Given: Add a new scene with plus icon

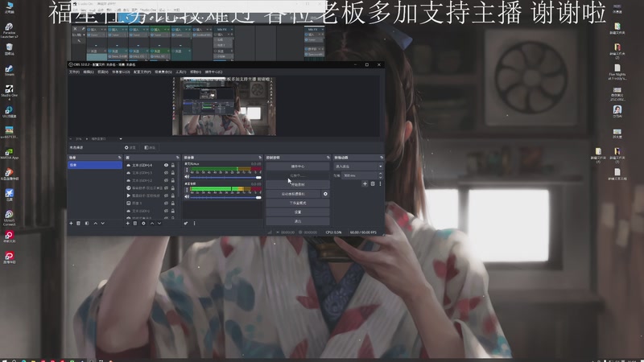Looking at the screenshot, I should (71, 224).
